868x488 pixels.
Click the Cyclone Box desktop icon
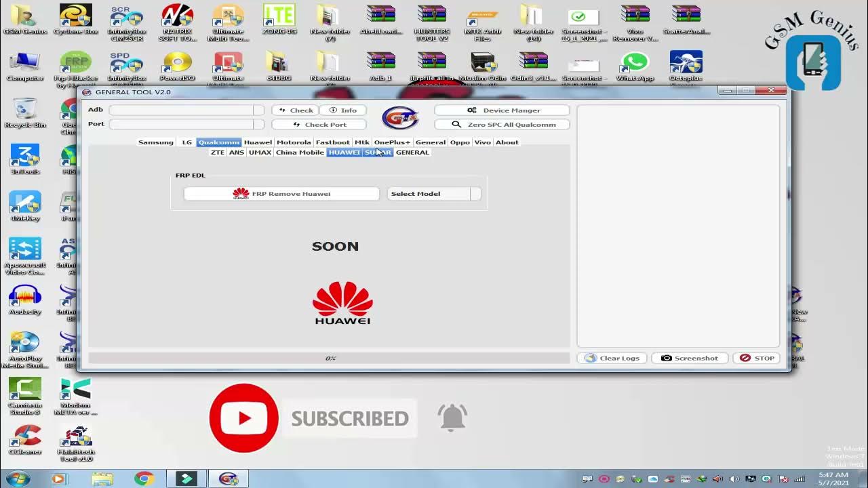pos(76,20)
